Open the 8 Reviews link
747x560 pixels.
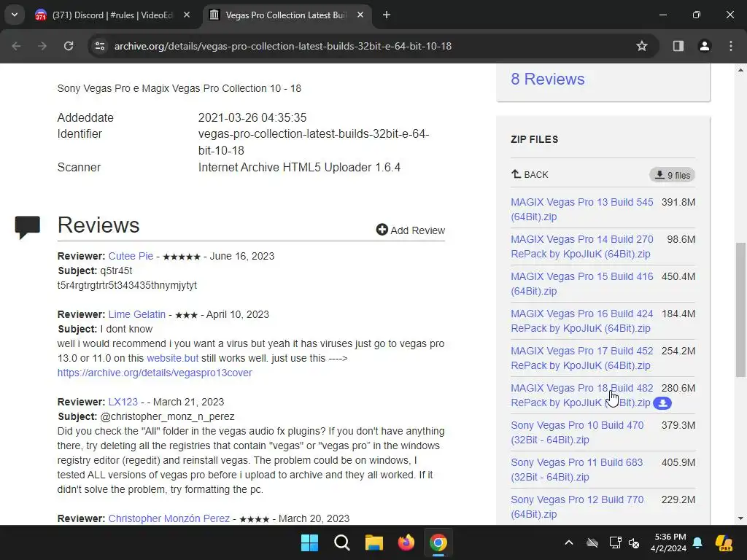547,79
